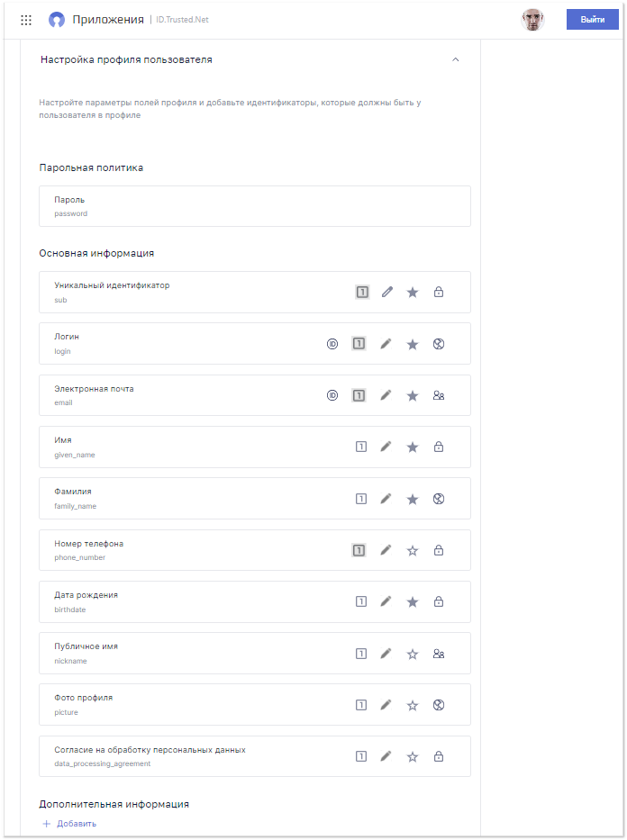Click the ID.Trusted.Net logo icon
The height and width of the screenshot is (840, 627).
point(56,20)
